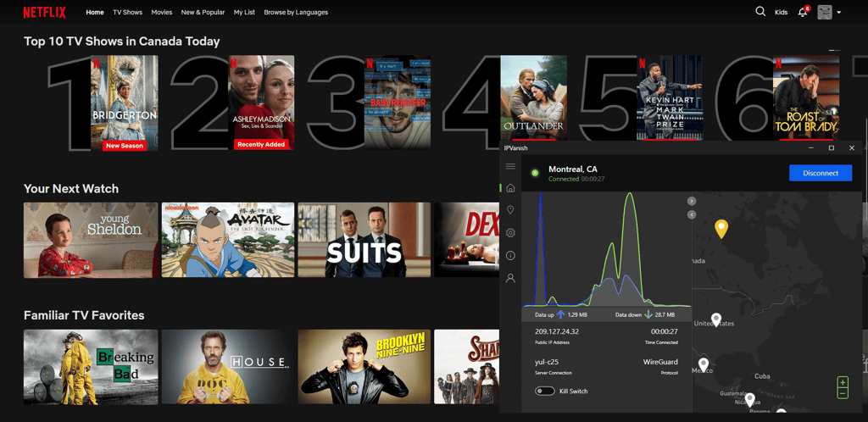The width and height of the screenshot is (868, 422).
Task: Minimize the IPVanish window
Action: (811, 148)
